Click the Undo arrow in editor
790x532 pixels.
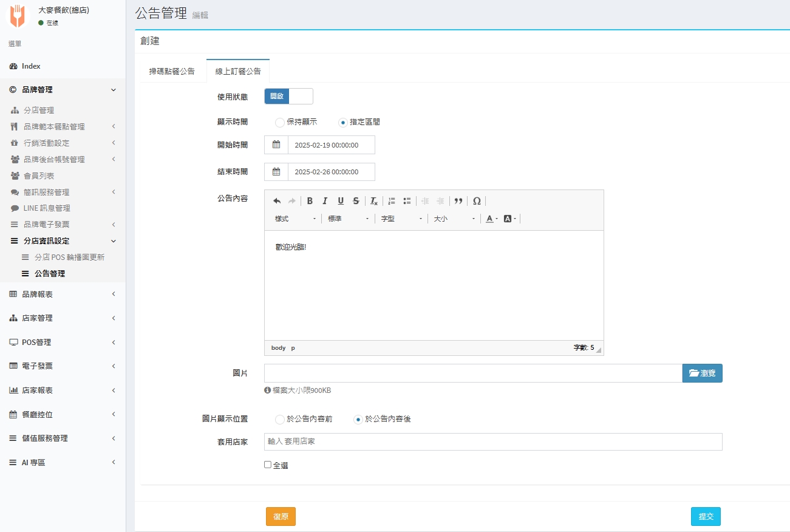click(x=277, y=201)
